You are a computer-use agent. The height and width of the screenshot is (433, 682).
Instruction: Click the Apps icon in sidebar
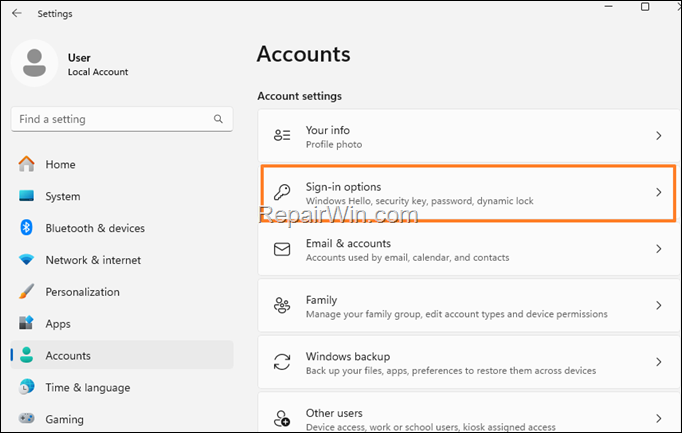coord(27,323)
